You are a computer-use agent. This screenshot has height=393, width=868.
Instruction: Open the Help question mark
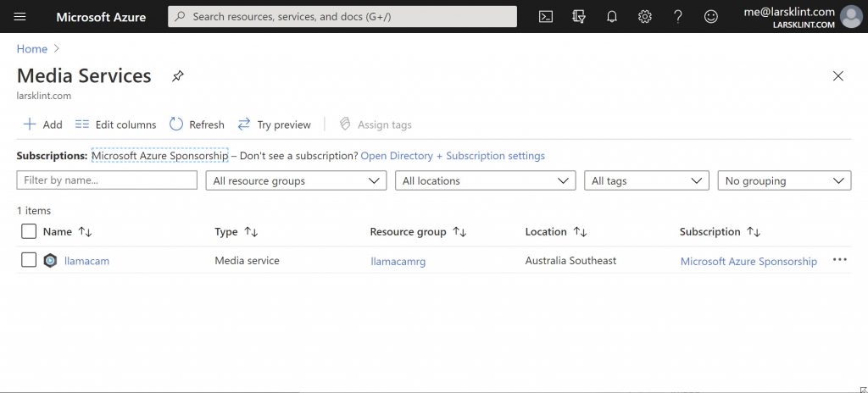pyautogui.click(x=677, y=17)
